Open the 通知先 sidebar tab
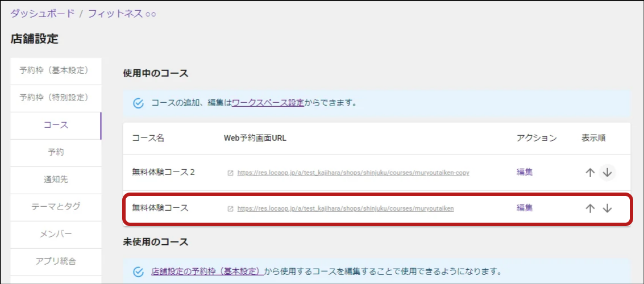Image resolution: width=644 pixels, height=284 pixels. point(56,179)
